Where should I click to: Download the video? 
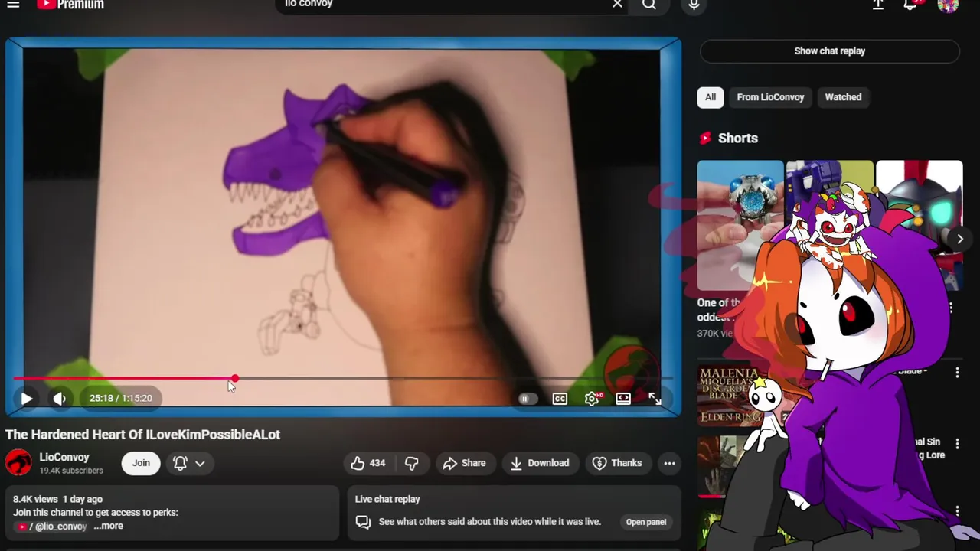coord(540,463)
